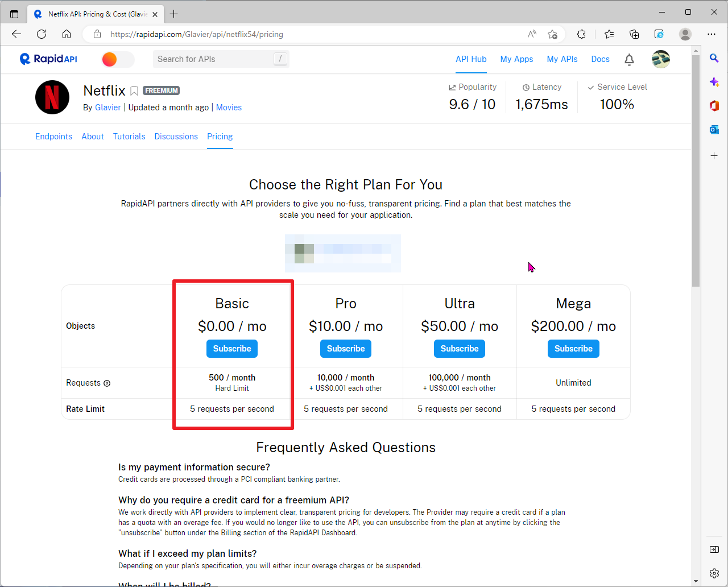Open sidebar settings gear icon
The height and width of the screenshot is (587, 728).
pyautogui.click(x=714, y=573)
